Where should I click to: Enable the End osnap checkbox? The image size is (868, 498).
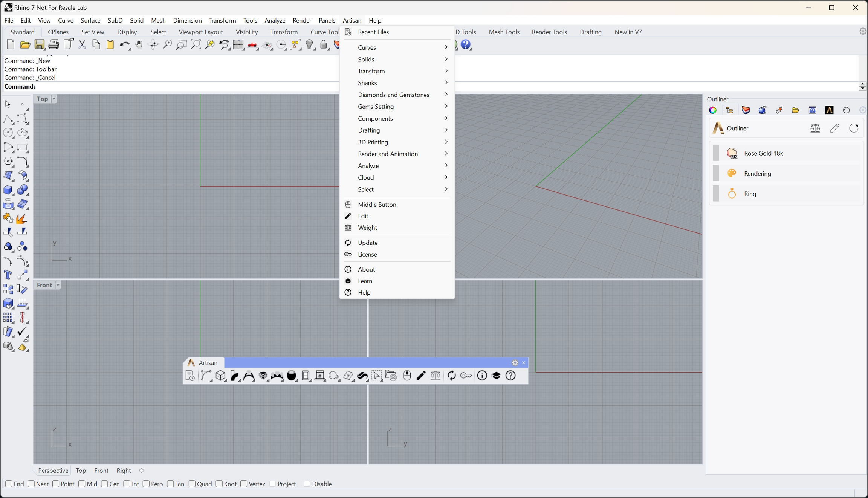click(x=9, y=484)
